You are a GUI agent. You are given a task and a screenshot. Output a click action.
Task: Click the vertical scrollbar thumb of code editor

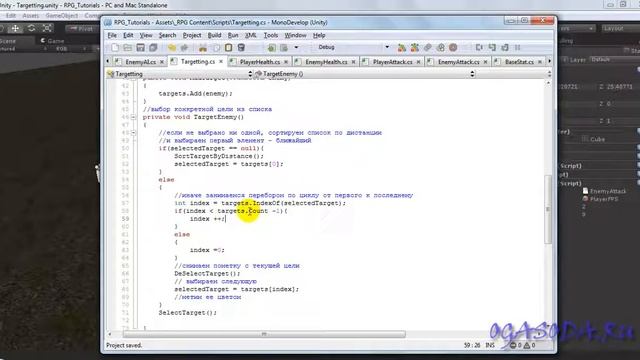point(548,209)
